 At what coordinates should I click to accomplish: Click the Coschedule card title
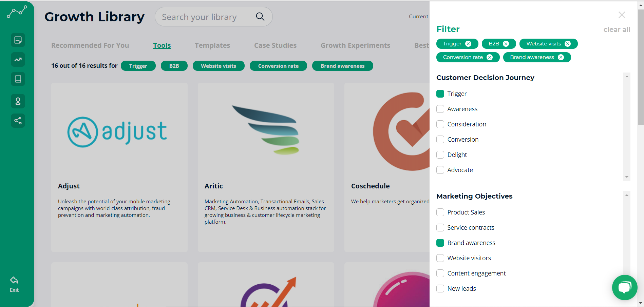371,186
